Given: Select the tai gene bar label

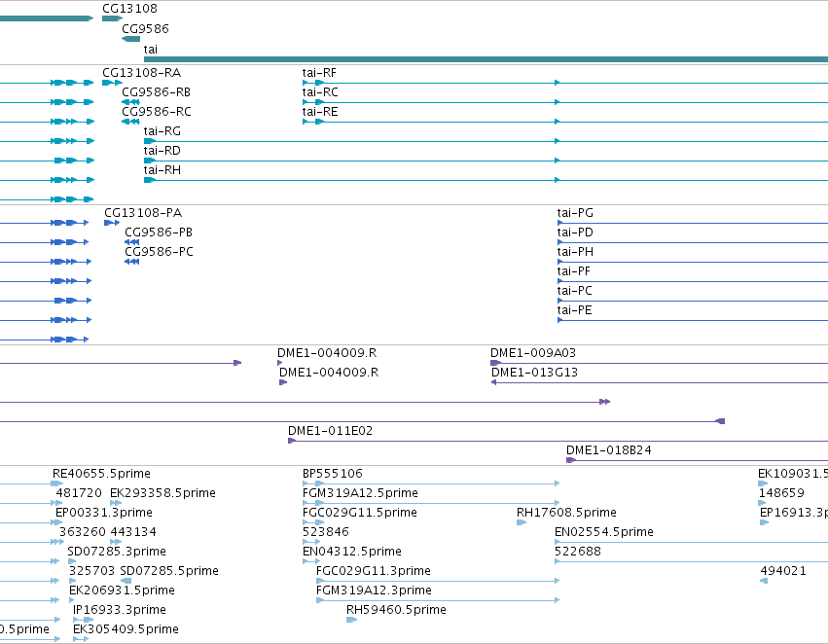Looking at the screenshot, I should [151, 49].
